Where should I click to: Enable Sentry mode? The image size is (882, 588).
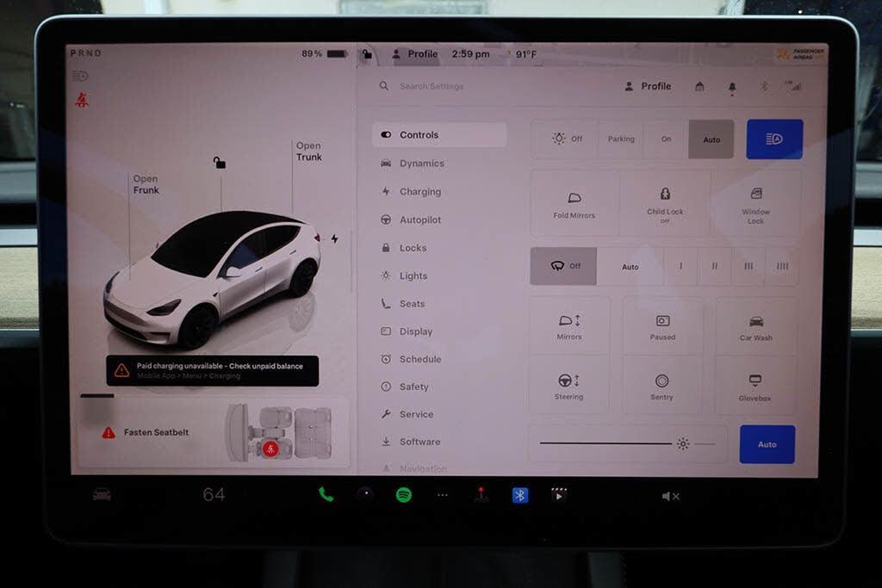pyautogui.click(x=661, y=386)
